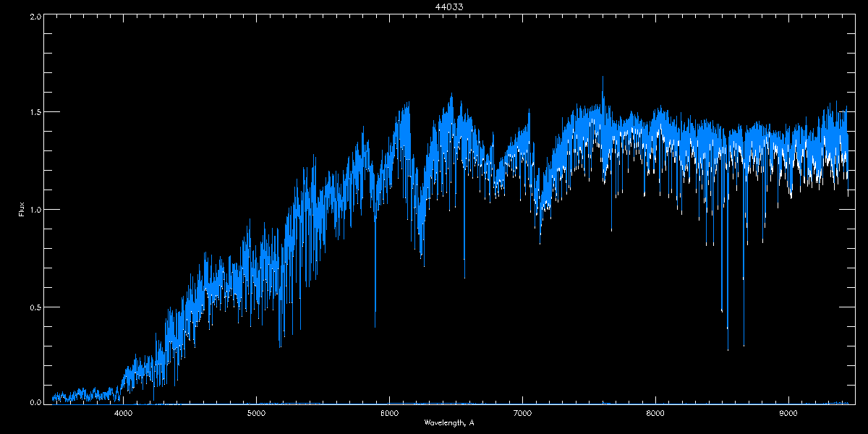
Task: Click the 1.5 y-axis tick label
Action: [x=34, y=113]
